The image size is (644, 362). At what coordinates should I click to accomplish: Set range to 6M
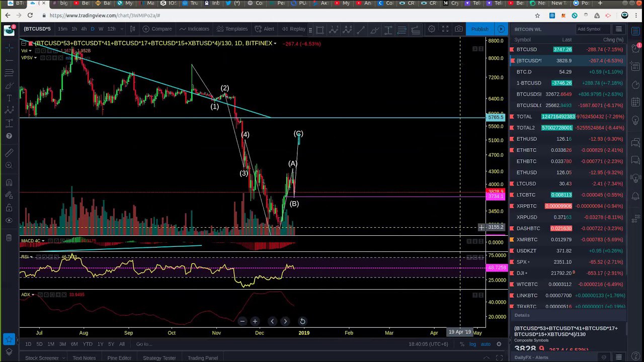[74, 344]
